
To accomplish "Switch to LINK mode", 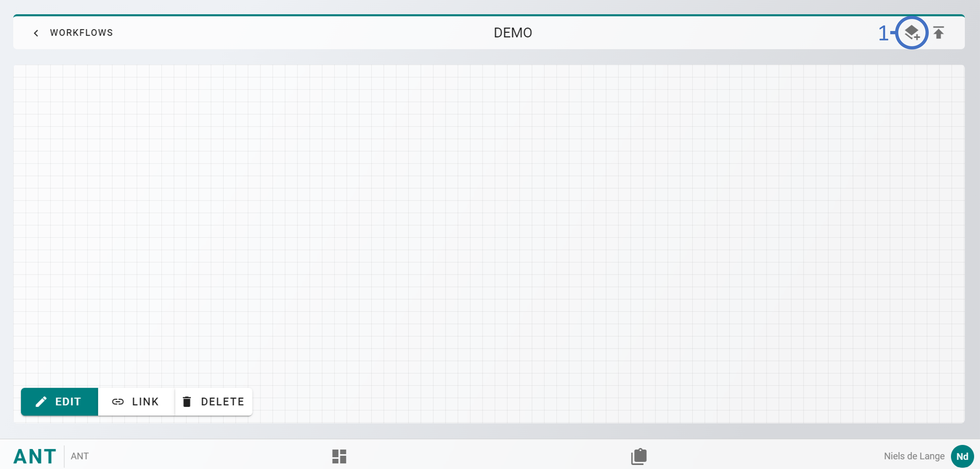I will [136, 401].
